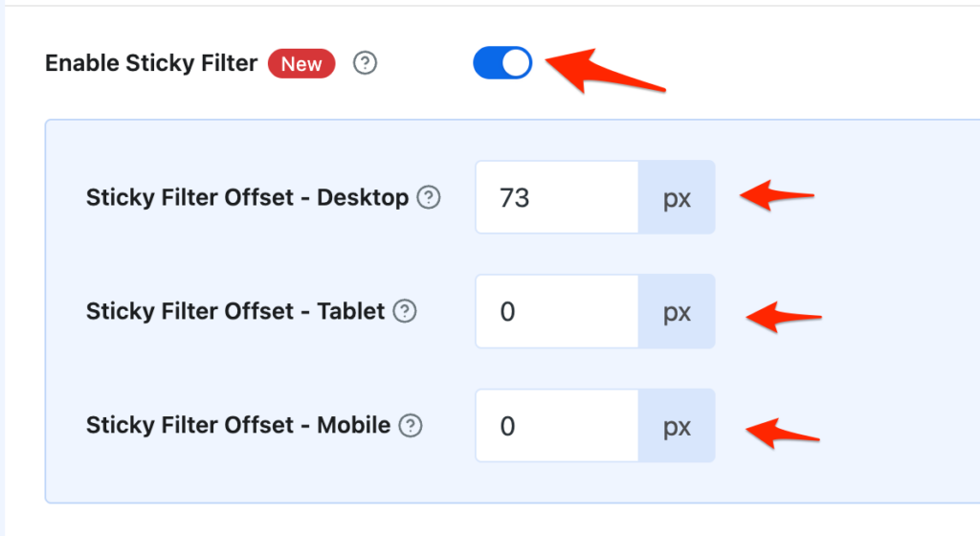Click the Enable Sticky Filter label text

click(151, 64)
